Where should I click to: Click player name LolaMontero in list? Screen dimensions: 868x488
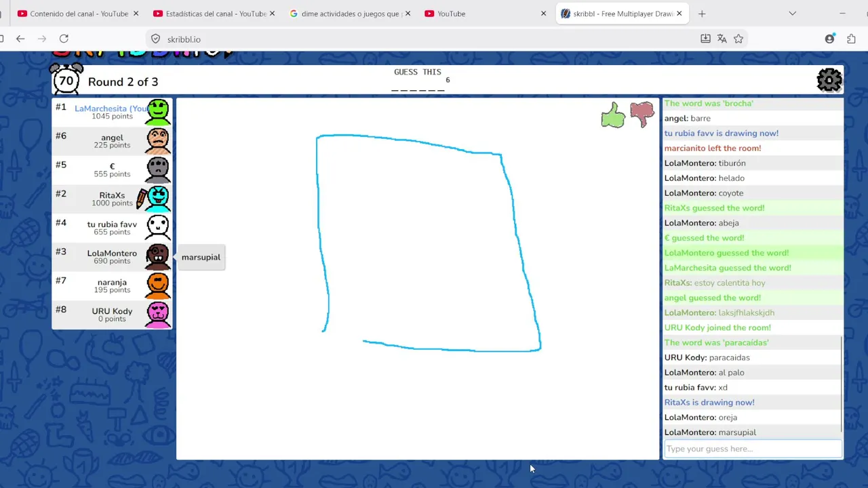tap(112, 253)
